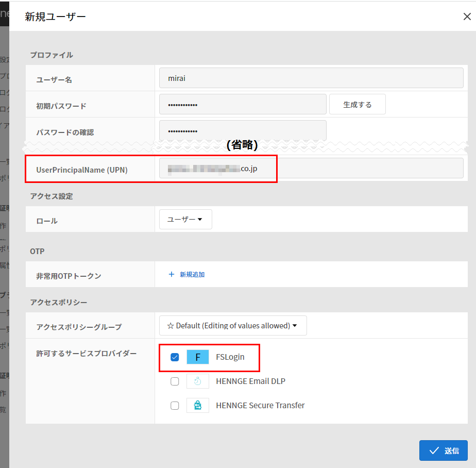Click the アクセス設定 section heading

tap(52, 196)
